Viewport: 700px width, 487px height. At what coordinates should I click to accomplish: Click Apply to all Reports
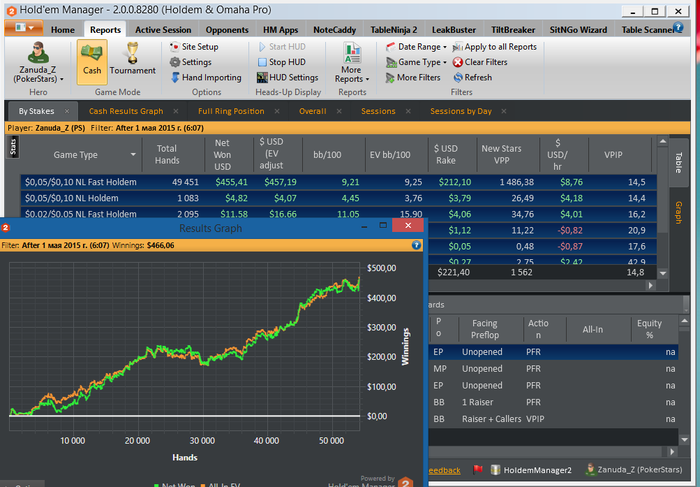tap(495, 46)
